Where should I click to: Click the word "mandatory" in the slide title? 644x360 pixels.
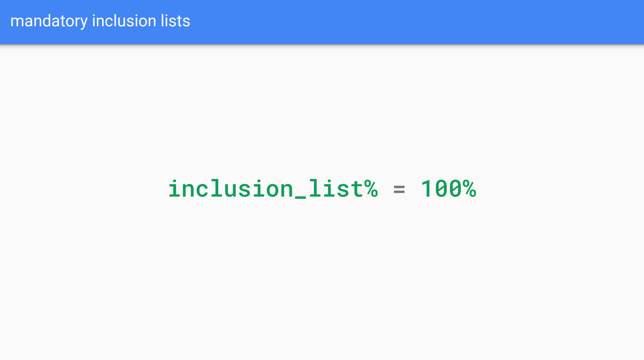tap(49, 21)
